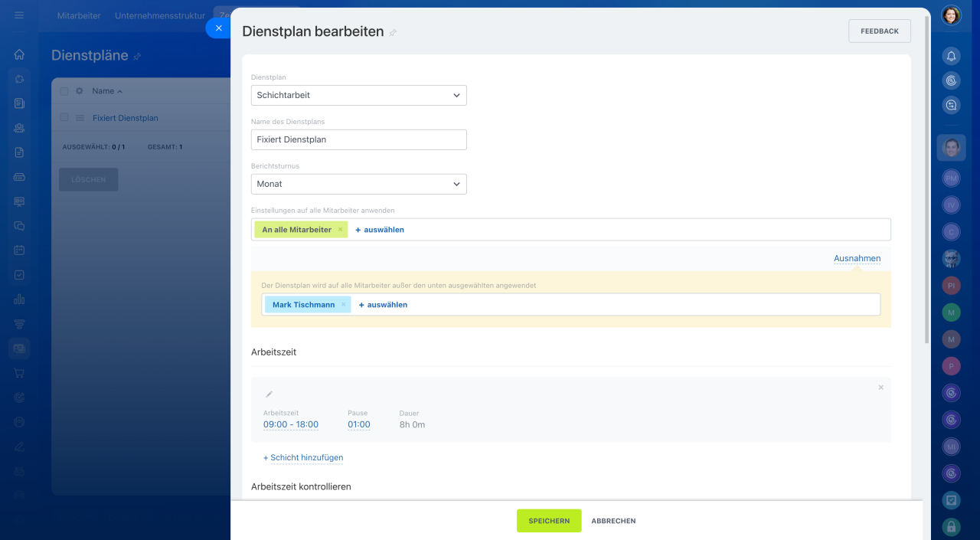
Task: Open the Dienstplan Schichtarbeit dropdown
Action: click(x=358, y=96)
